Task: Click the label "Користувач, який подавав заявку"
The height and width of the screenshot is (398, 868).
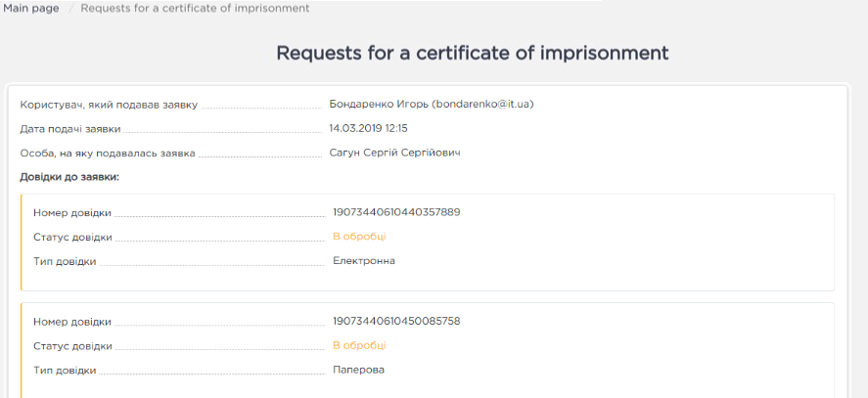Action: [x=109, y=104]
